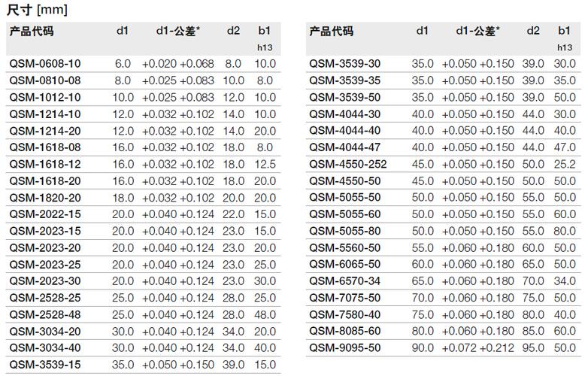The image size is (588, 376).
Task: Click d1 value 75.0 in QSM-7580-40 row
Action: click(423, 315)
